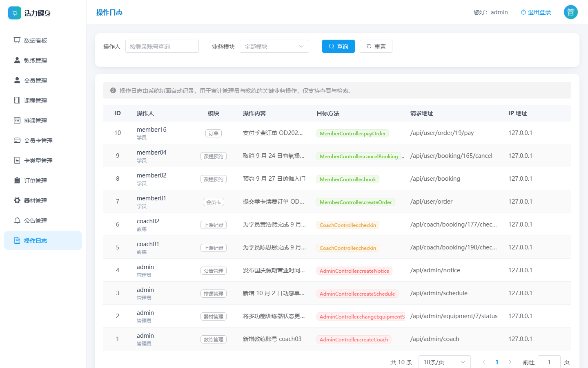
Task: Click the 重置 reset button
Action: click(376, 46)
